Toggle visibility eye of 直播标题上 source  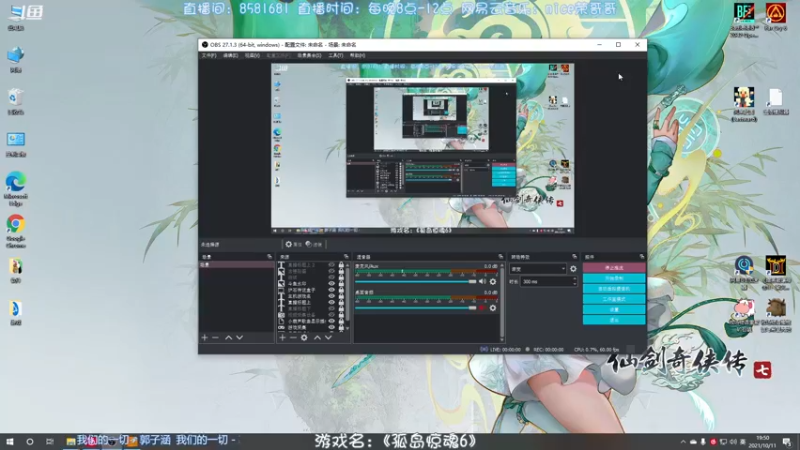pyautogui.click(x=332, y=303)
